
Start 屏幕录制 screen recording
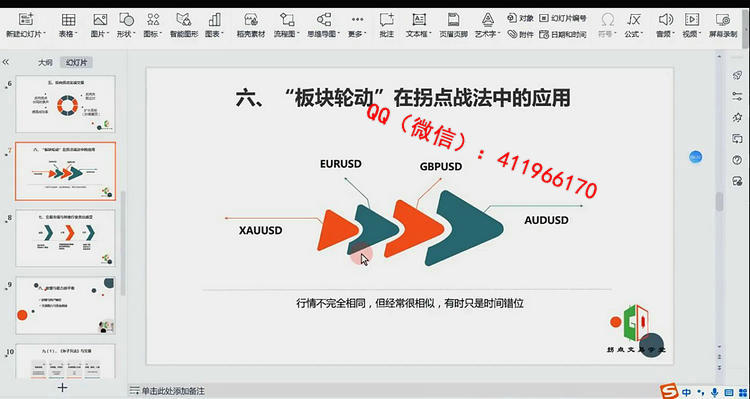click(723, 25)
